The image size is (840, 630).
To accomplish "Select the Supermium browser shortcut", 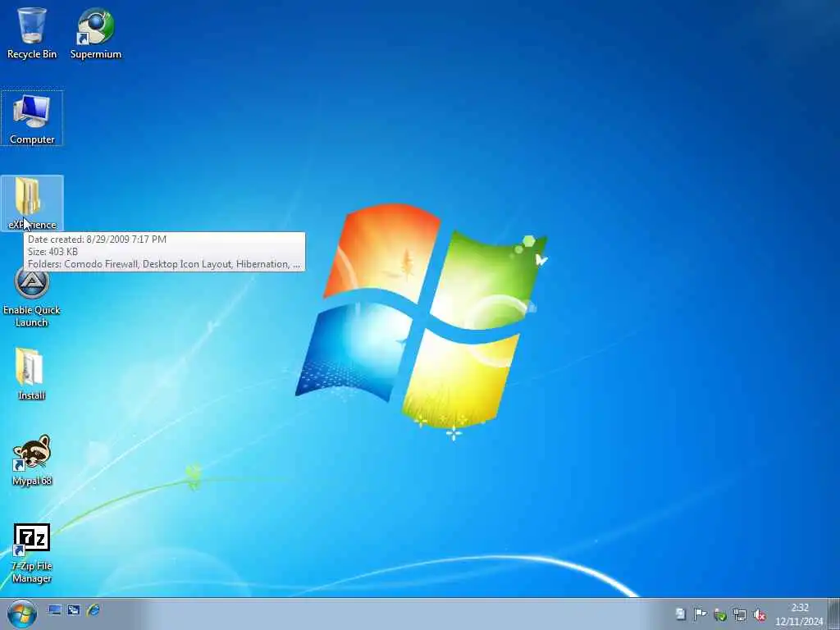I will click(x=96, y=32).
